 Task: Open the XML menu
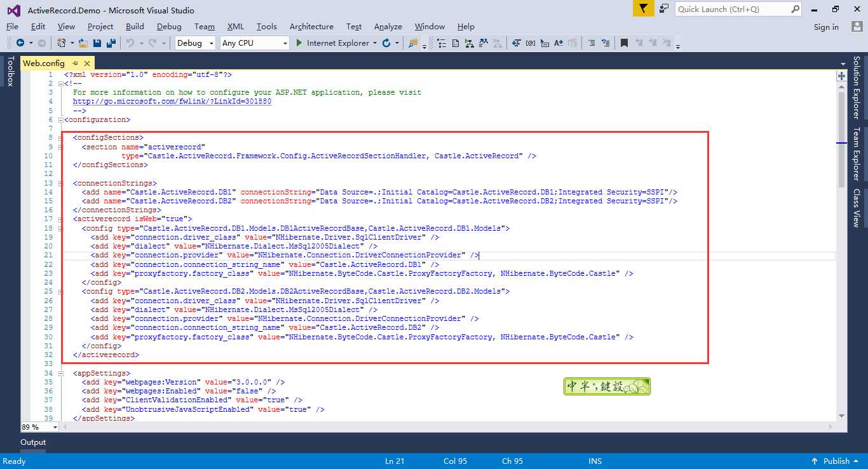(x=236, y=27)
